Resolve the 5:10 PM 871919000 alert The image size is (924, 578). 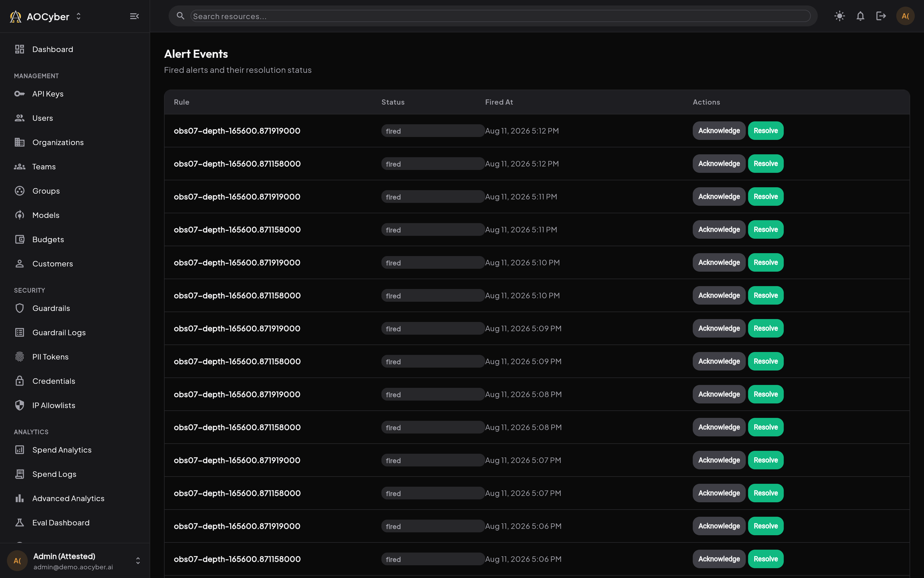pos(765,263)
